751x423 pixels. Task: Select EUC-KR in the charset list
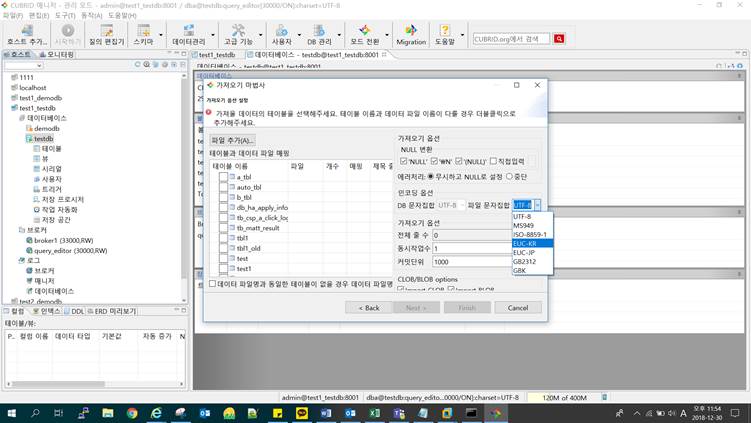point(533,243)
